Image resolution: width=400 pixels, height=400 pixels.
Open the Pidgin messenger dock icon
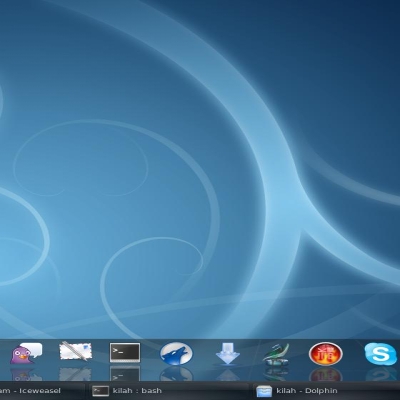(x=26, y=353)
